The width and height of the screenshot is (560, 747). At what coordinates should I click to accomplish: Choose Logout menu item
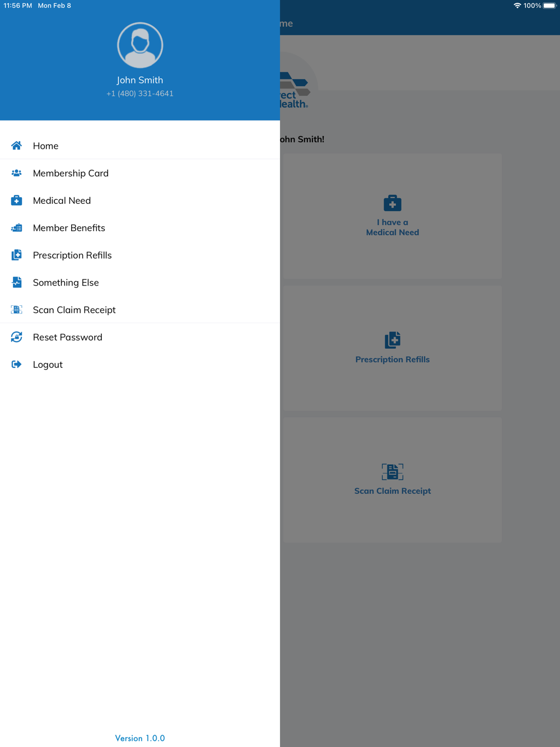point(140,365)
